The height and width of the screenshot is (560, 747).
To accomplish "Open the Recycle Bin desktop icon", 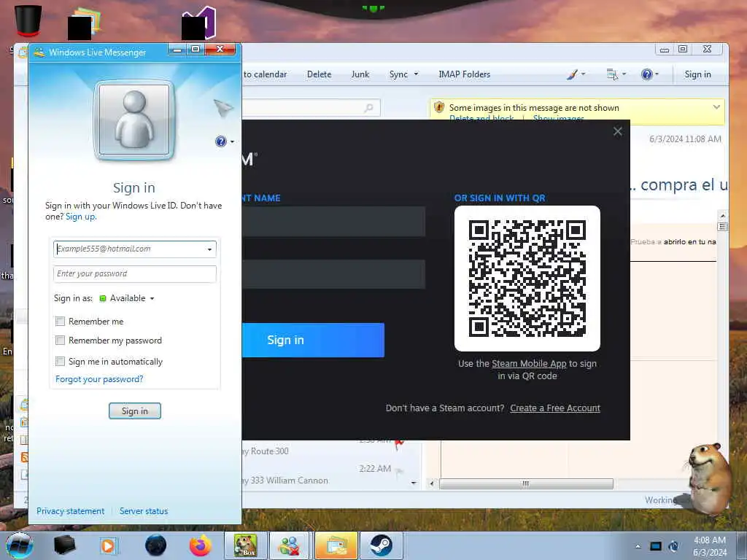I will click(28, 20).
